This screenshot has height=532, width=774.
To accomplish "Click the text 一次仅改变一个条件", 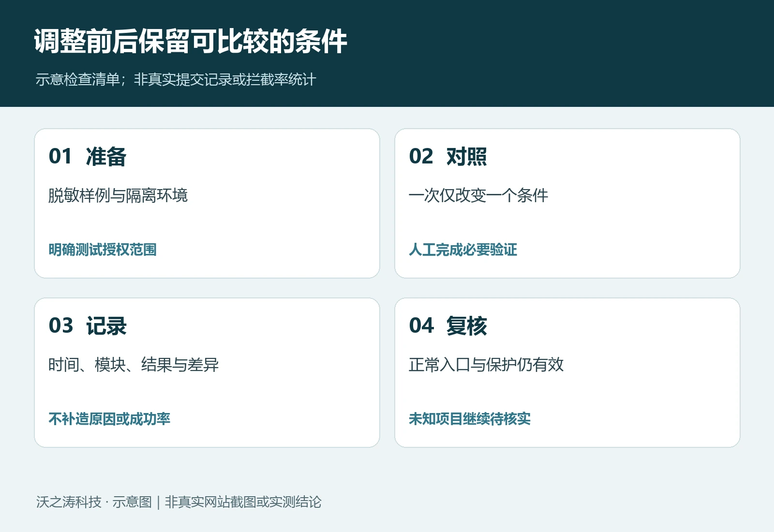I will [478, 195].
